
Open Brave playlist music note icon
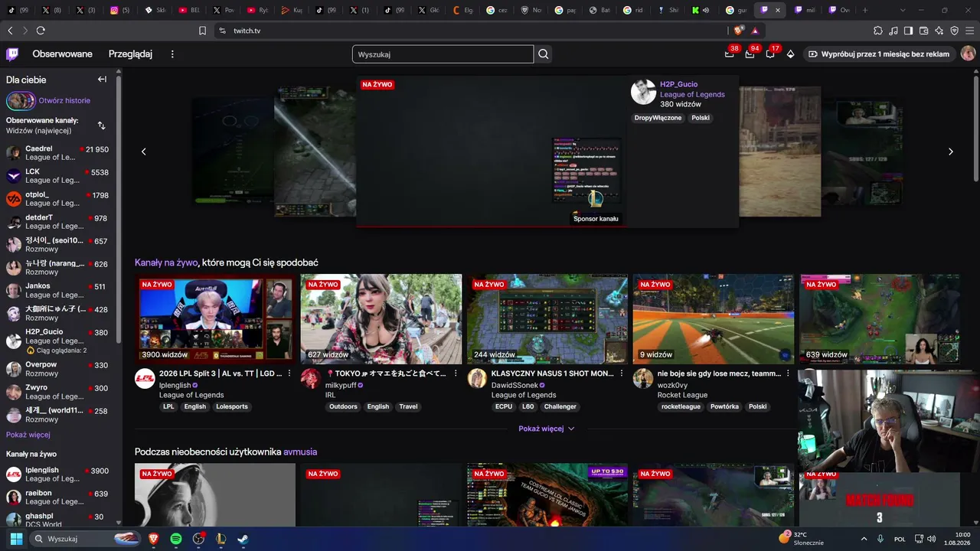[893, 31]
